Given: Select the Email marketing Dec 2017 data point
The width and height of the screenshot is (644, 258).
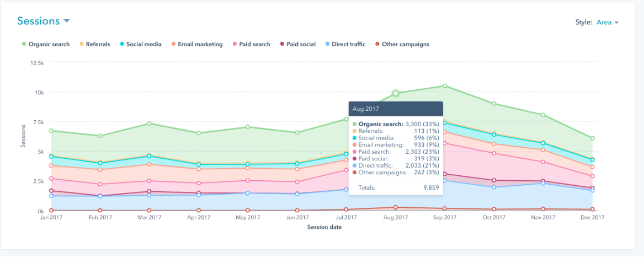Looking at the screenshot, I should 592,168.
